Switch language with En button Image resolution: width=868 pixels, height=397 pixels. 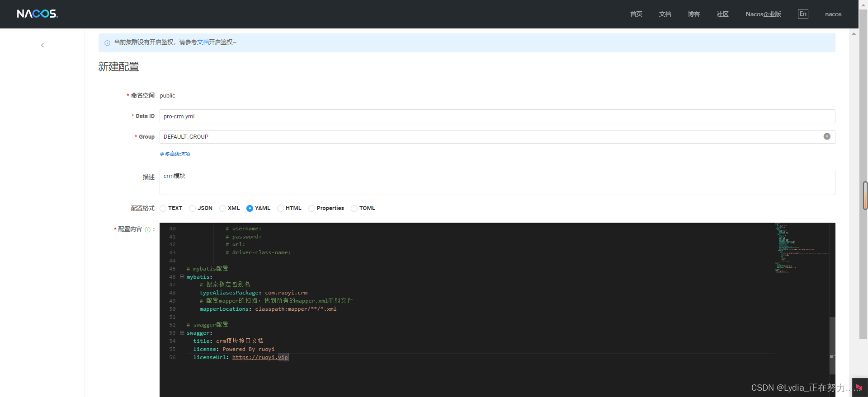pos(803,14)
